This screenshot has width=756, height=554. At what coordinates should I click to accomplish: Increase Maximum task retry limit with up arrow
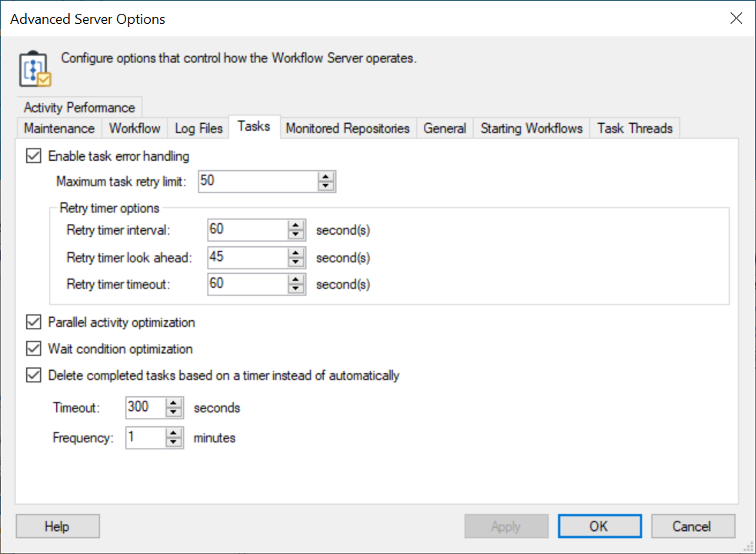click(x=327, y=177)
